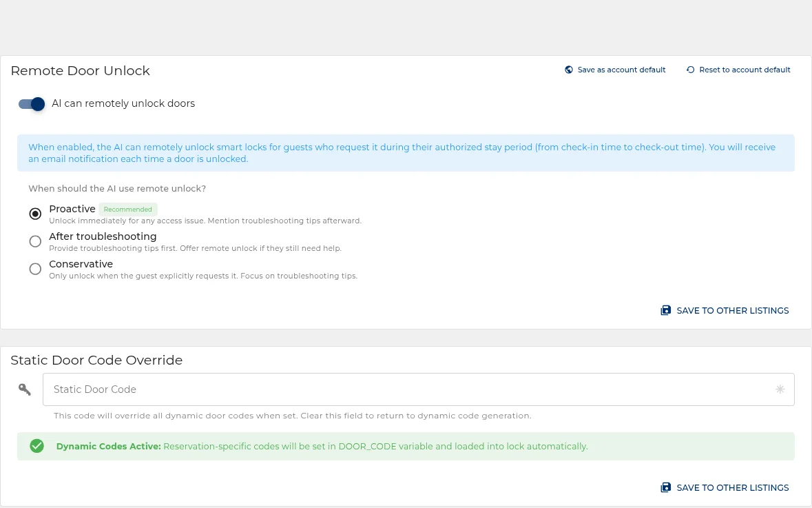Viewport: 812px width, 508px height.
Task: Choose the Conservative radio option
Action: pyautogui.click(x=35, y=269)
